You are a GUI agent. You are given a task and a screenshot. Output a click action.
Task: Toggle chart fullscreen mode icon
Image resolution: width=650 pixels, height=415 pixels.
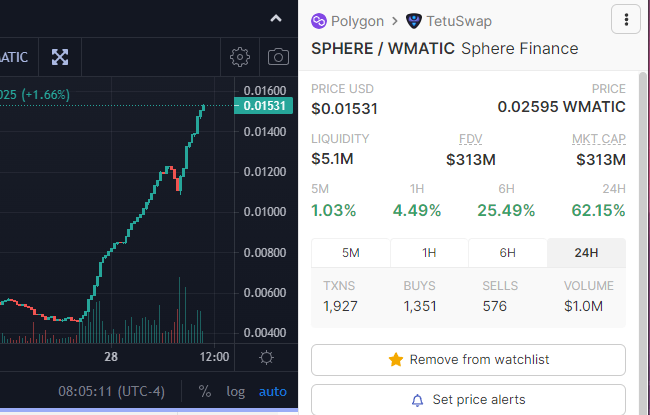60,57
